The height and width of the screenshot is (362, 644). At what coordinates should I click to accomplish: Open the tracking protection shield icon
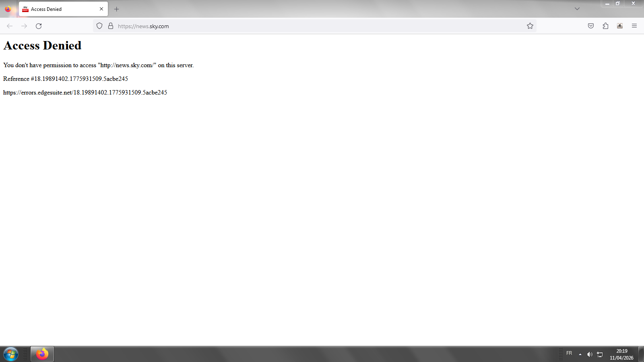point(99,26)
